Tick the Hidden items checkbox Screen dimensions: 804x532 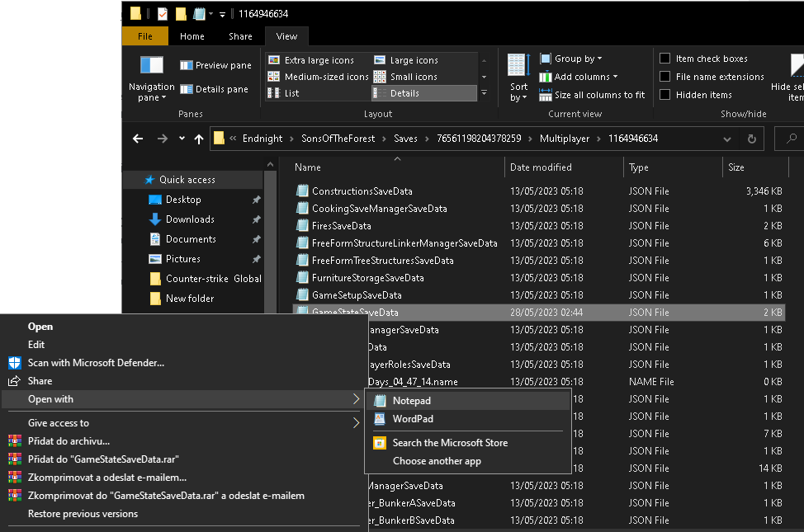(x=665, y=95)
